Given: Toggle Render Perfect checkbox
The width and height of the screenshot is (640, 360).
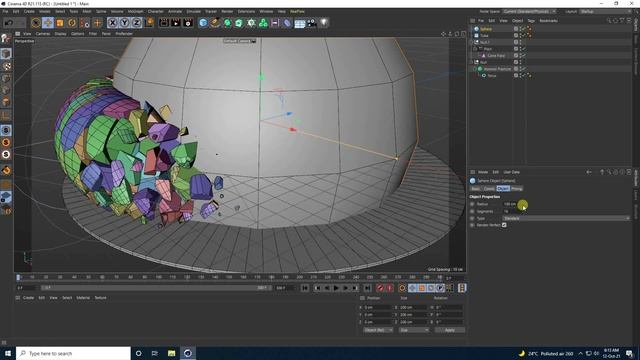Looking at the screenshot, I should (x=504, y=225).
